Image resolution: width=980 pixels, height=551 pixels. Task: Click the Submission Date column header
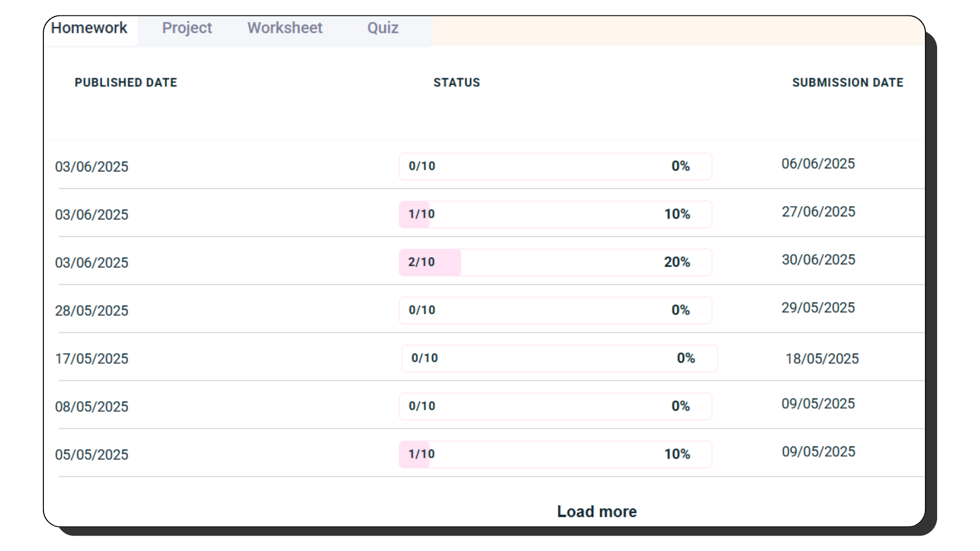847,83
